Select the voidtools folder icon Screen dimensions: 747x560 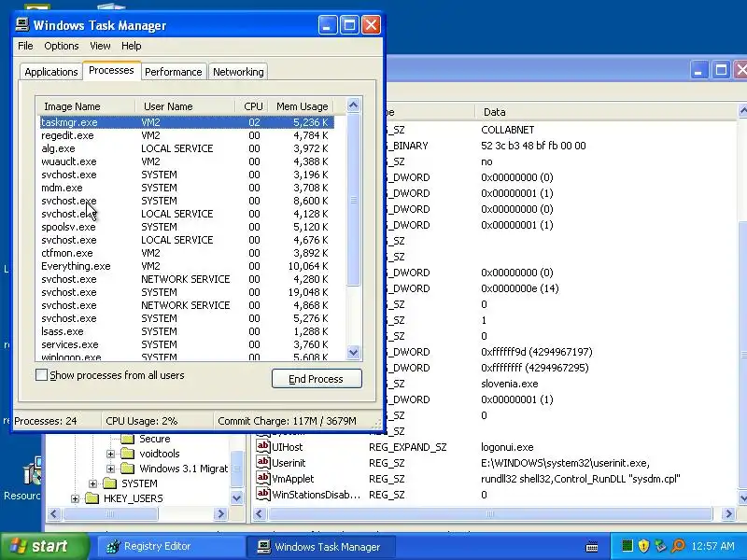click(127, 454)
